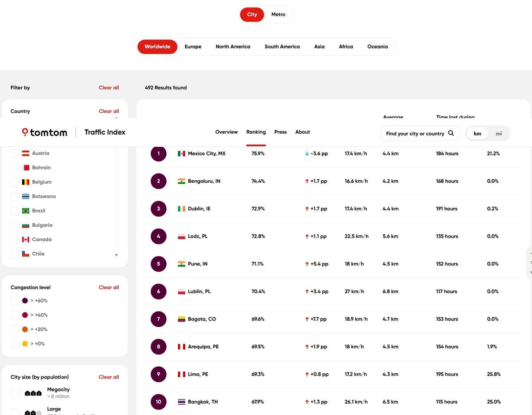Viewport: 532px width, 415px height.
Task: Click rank 3 circle badge for Dublin
Action: coord(158,209)
